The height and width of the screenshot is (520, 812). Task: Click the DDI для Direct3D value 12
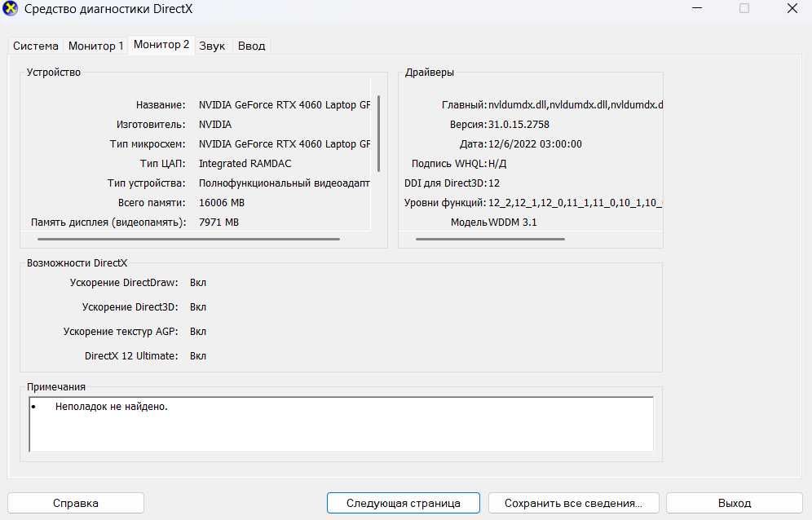click(493, 183)
